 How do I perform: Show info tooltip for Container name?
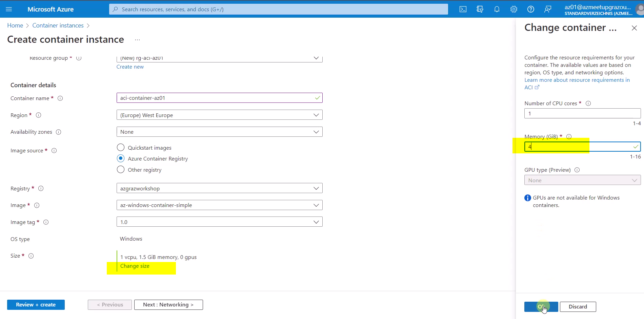60,98
